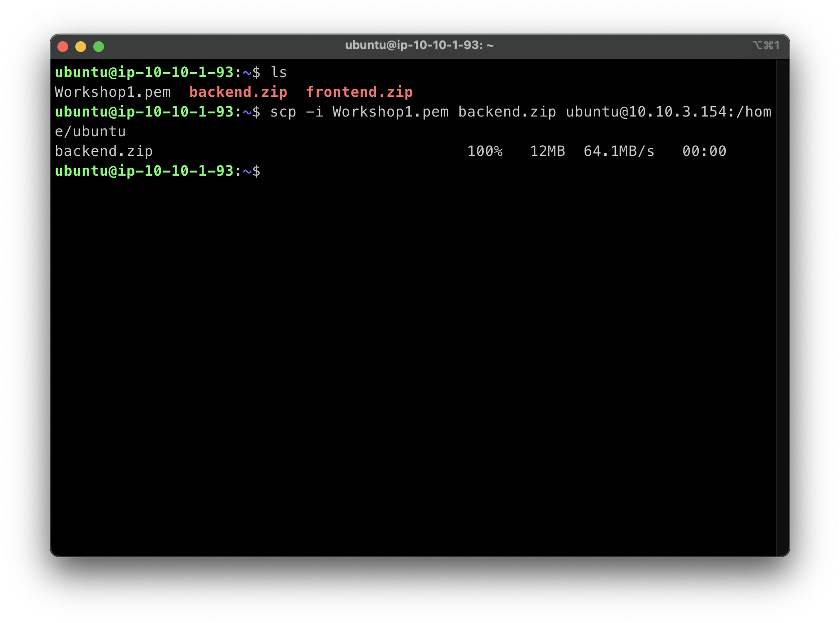Viewport: 840px width, 623px height.
Task: Click the 100% transfer progress indicator
Action: 485,151
